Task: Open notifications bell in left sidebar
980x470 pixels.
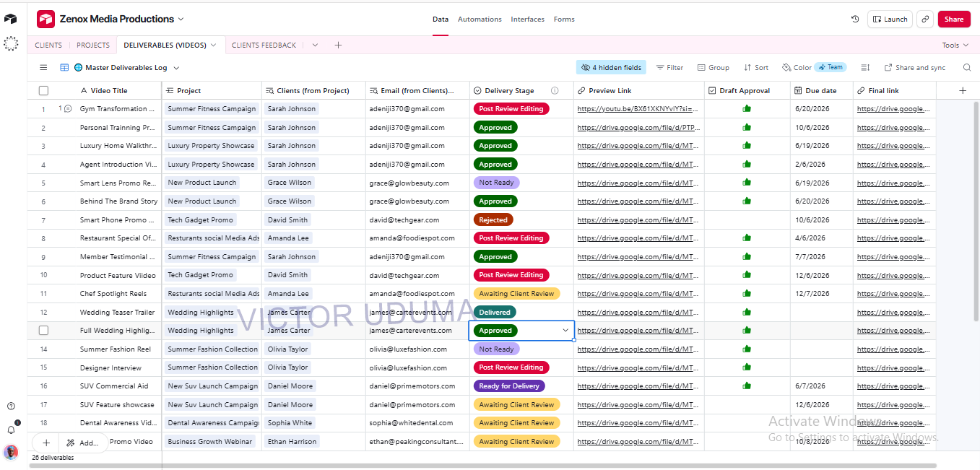Action: pyautogui.click(x=11, y=429)
